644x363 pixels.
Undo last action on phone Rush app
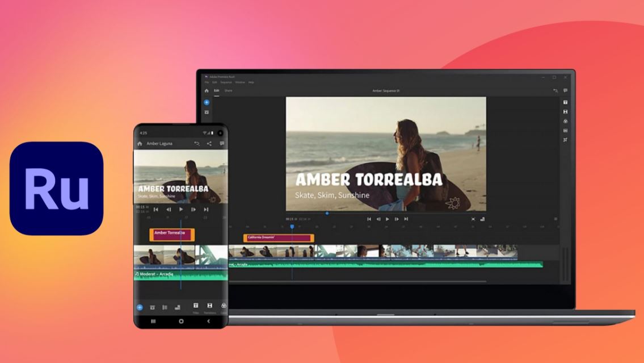click(197, 144)
